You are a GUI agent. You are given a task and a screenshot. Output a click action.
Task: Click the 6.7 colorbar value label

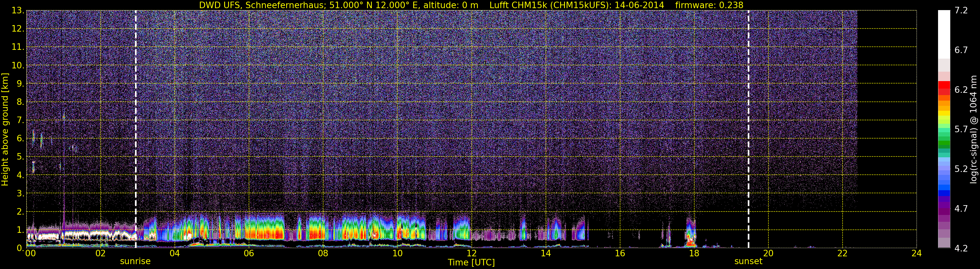click(x=961, y=50)
